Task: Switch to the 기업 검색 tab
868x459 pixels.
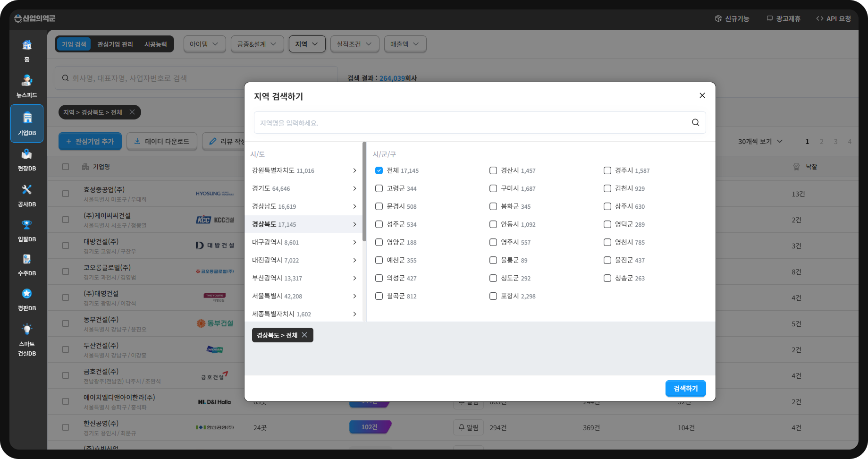Action: pos(74,44)
